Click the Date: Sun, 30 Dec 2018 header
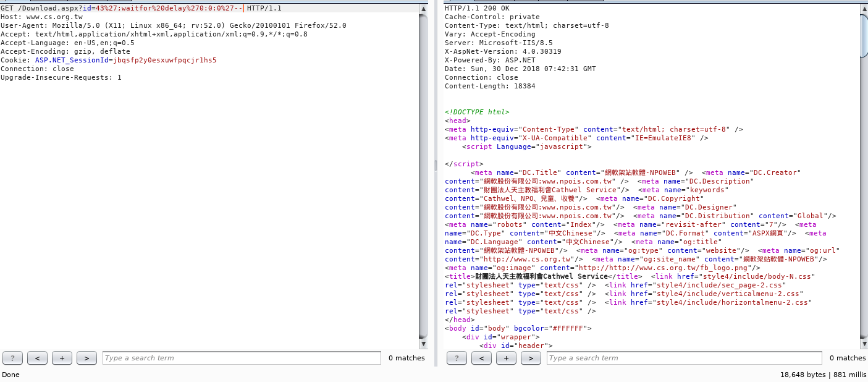The image size is (868, 382). pyautogui.click(x=520, y=69)
